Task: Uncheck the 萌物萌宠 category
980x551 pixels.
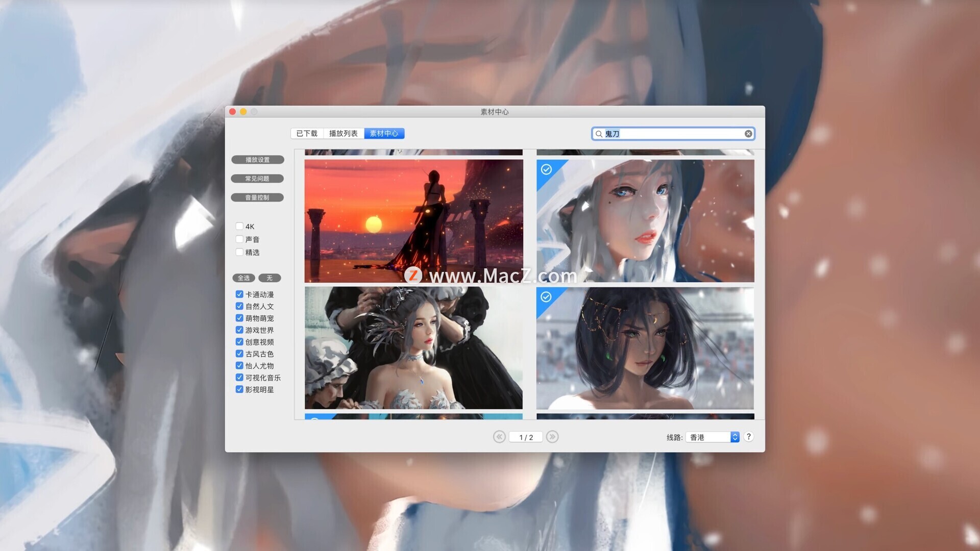Action: (239, 318)
